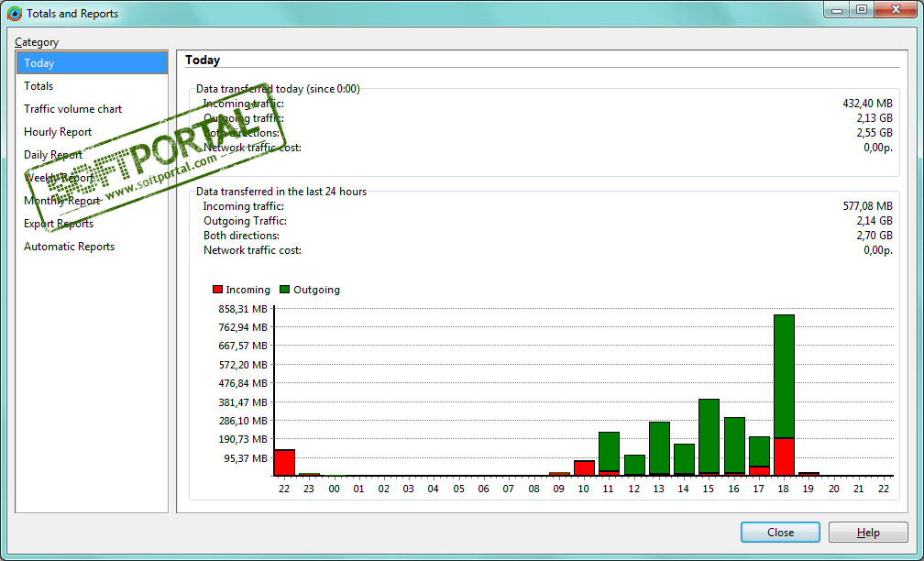Click the green bar at hour 13

tap(659, 448)
